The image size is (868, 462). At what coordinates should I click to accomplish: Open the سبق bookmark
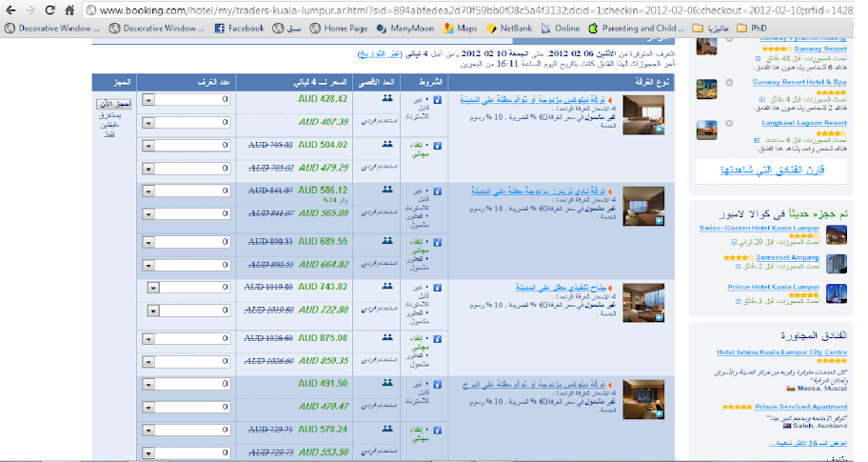point(286,28)
